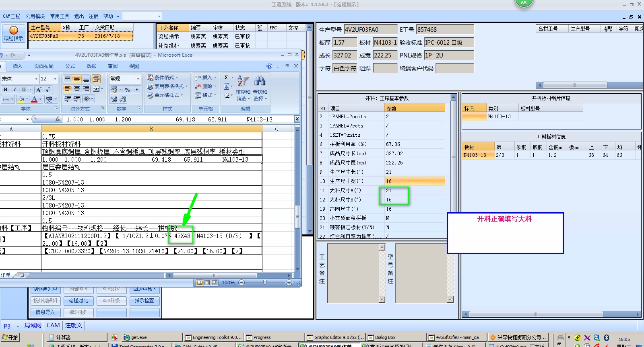644x347 pixels.
Task: Select Middle Align icon in Excel
Action: point(76,78)
